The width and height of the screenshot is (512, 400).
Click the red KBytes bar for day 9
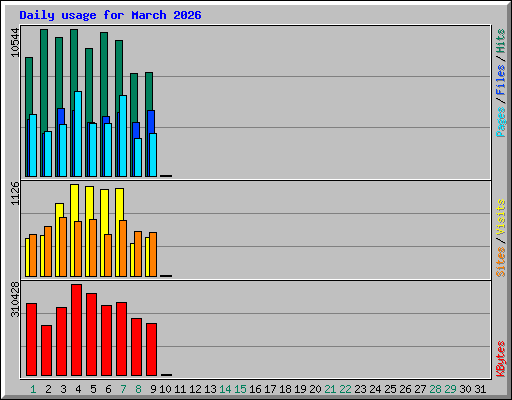pos(151,350)
